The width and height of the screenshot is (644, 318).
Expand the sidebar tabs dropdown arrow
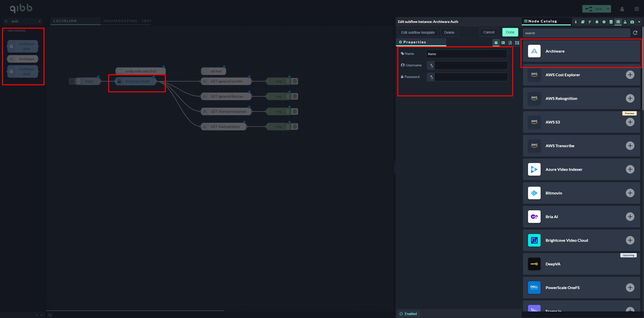(639, 22)
